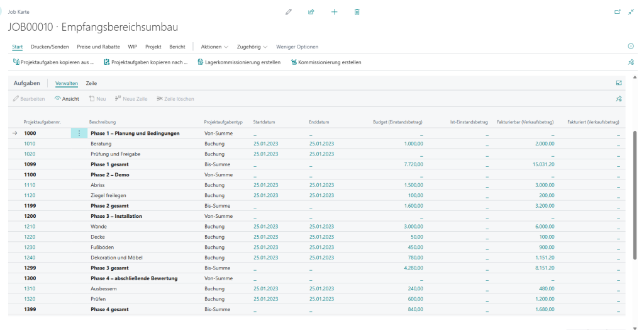Click Neue Zeile button
This screenshot has width=644, height=330.
click(x=131, y=99)
